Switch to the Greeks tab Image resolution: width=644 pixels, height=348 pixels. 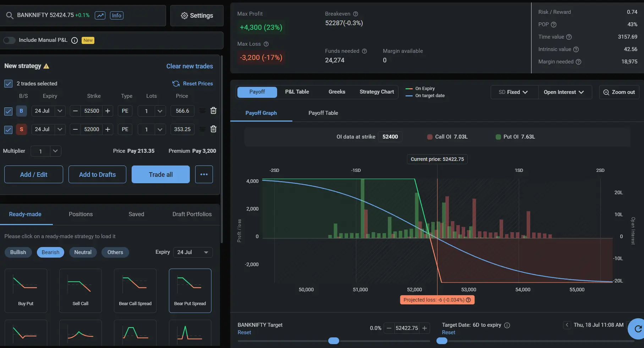(337, 92)
